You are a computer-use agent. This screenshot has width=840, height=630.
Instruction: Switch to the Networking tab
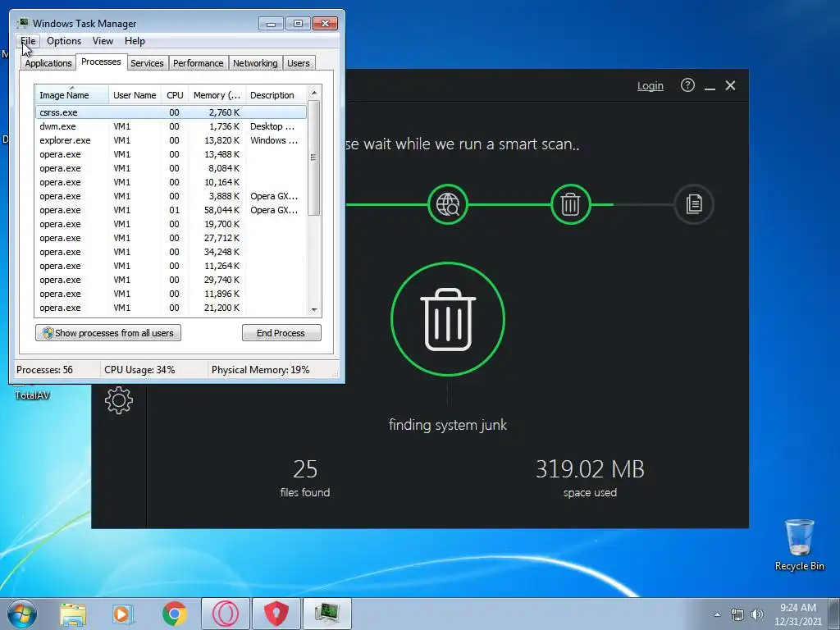255,63
